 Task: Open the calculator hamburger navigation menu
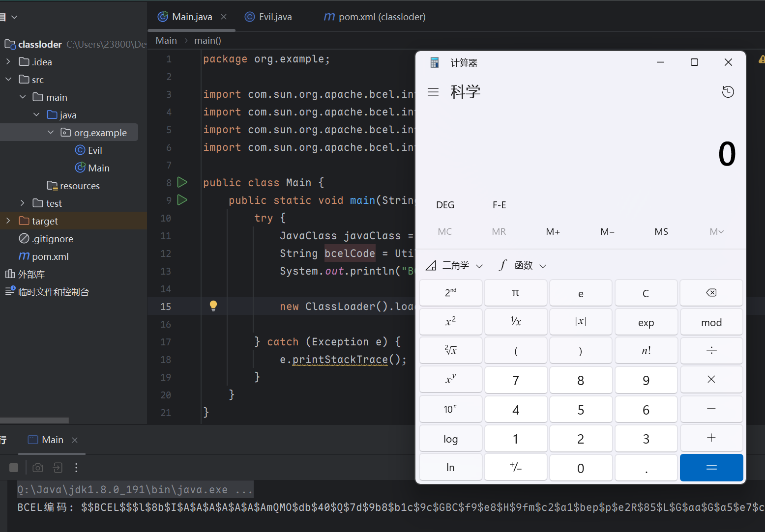pos(433,92)
